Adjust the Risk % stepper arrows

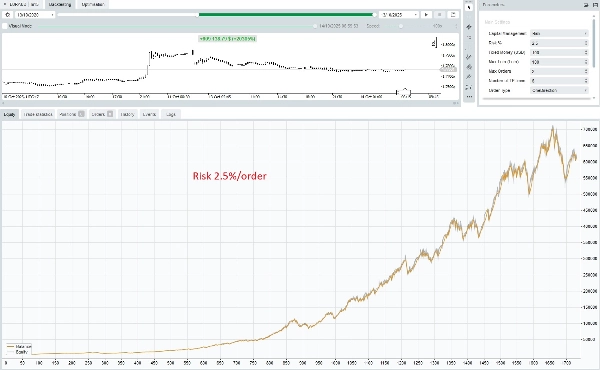(586, 43)
